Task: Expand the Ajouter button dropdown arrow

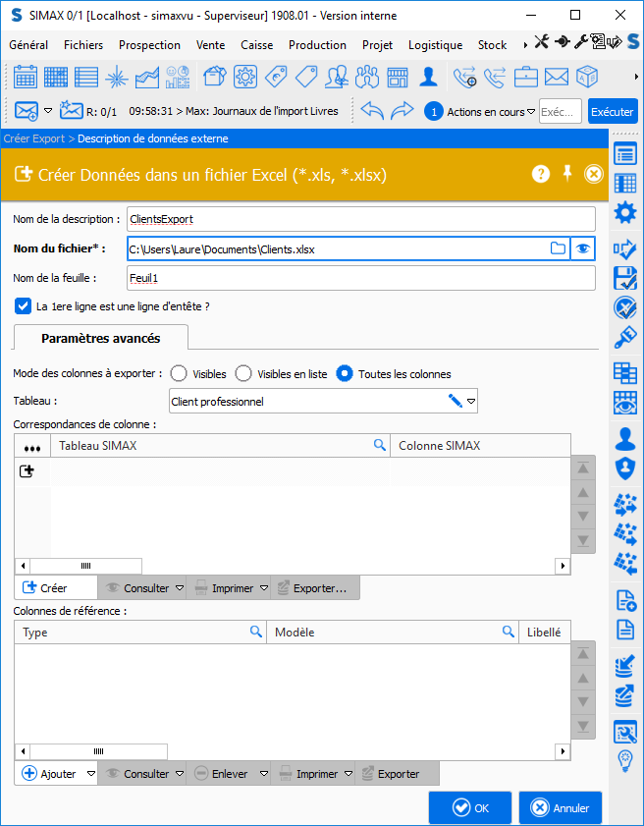Action: click(x=89, y=774)
